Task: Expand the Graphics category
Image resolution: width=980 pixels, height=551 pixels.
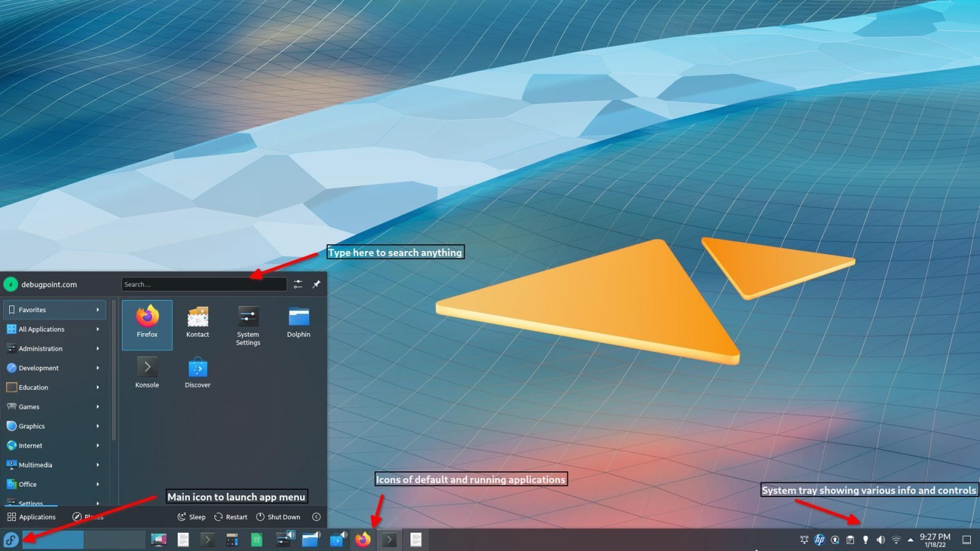Action: pyautogui.click(x=31, y=426)
